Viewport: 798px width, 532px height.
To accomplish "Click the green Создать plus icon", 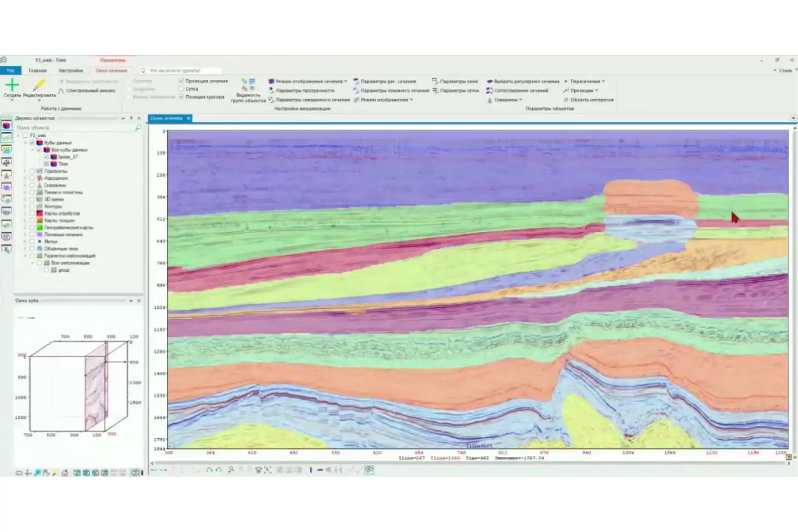I will [x=12, y=85].
